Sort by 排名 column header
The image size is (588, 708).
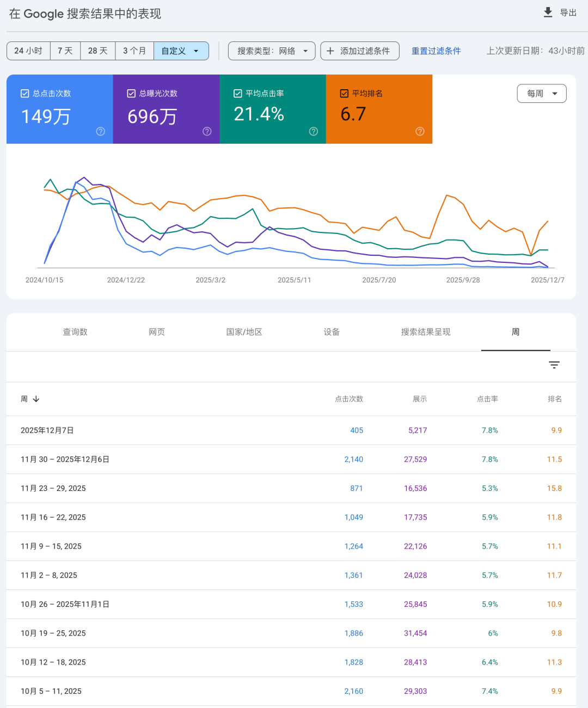point(555,399)
